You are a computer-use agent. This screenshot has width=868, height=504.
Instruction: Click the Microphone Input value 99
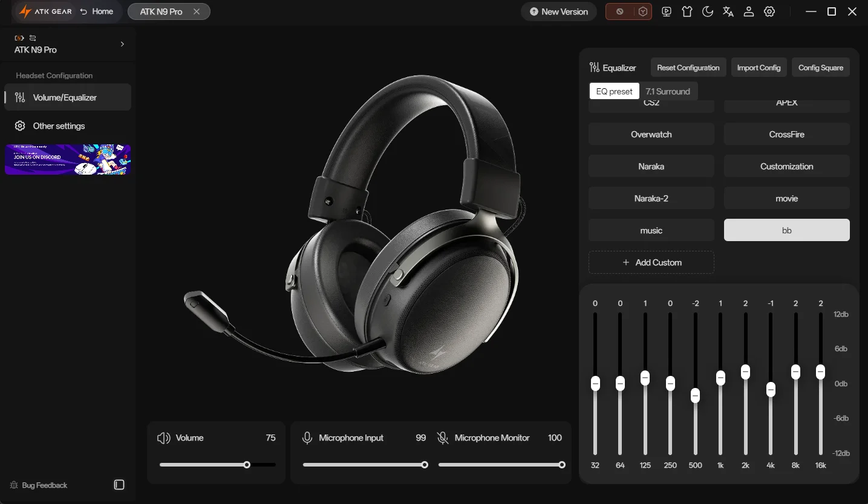(x=421, y=438)
